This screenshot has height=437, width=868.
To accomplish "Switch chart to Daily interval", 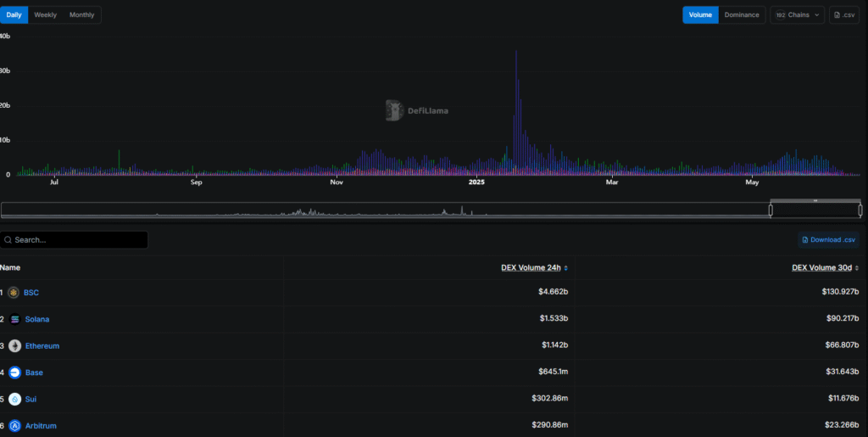I will (x=14, y=15).
